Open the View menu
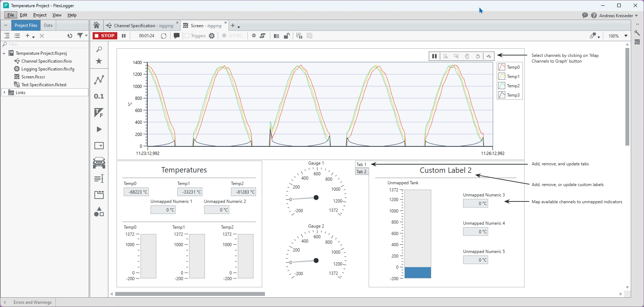This screenshot has height=307, width=644. (x=57, y=15)
